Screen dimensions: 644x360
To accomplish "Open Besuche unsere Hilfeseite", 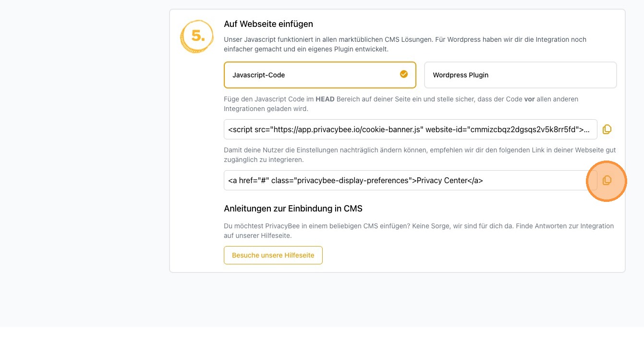I will click(x=273, y=255).
